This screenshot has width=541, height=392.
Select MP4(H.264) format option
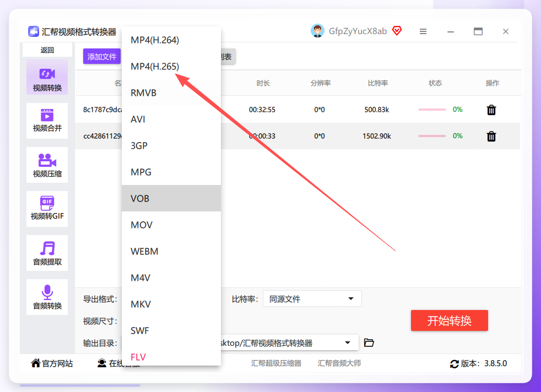tap(171, 40)
